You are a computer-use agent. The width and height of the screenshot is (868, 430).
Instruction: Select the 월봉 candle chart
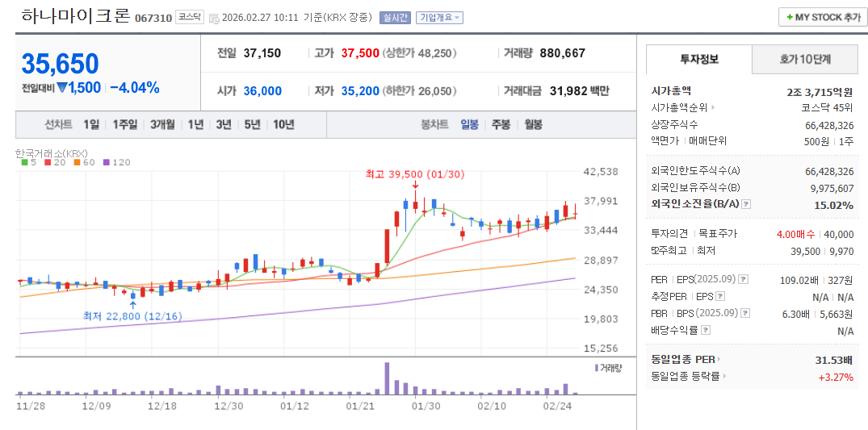click(x=533, y=124)
